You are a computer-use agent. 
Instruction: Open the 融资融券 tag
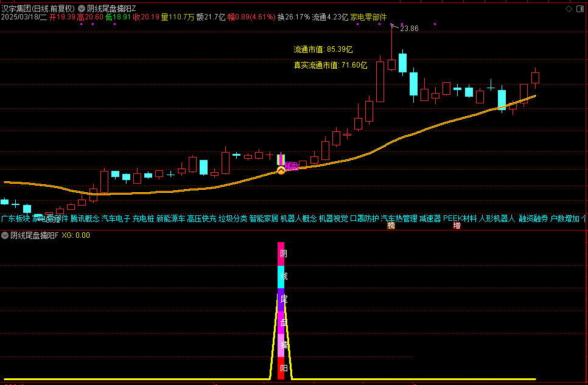click(533, 218)
